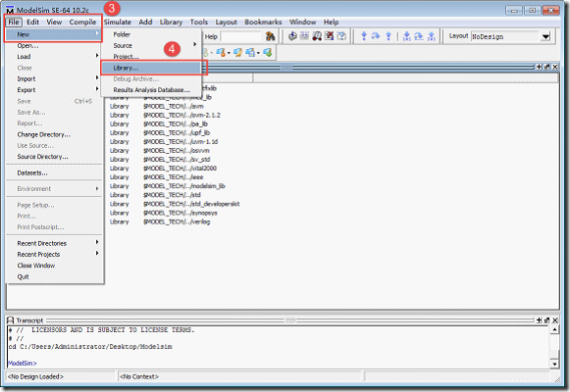The width and height of the screenshot is (570, 392).
Task: Select New in the File menu
Action: pyautogui.click(x=54, y=34)
